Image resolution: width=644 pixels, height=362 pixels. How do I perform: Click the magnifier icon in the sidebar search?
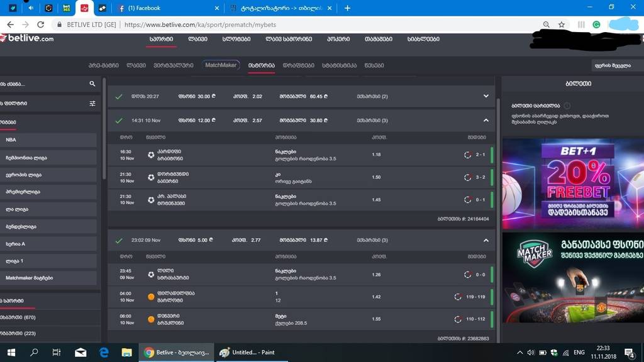92,84
